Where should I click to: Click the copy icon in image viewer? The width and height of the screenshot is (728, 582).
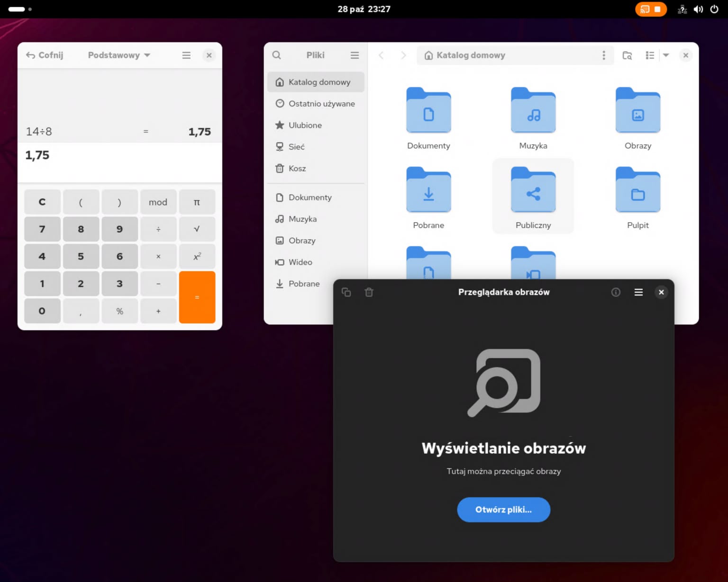tap(346, 292)
